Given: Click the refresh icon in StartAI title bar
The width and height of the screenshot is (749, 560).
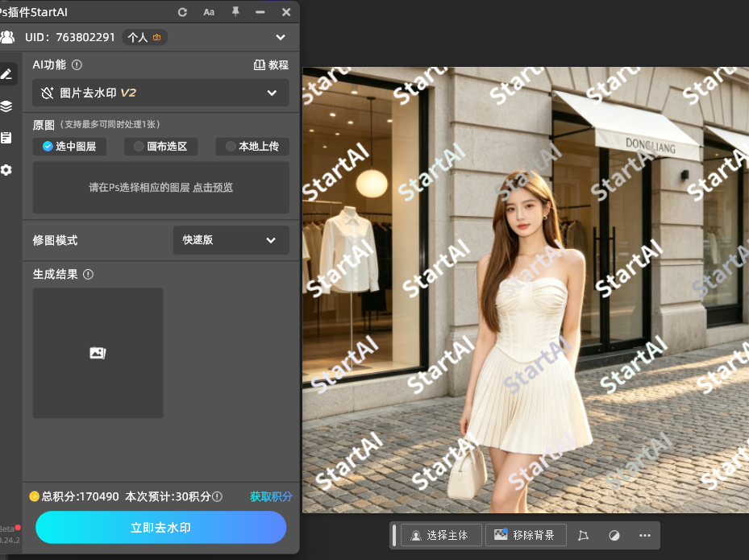Looking at the screenshot, I should click(x=182, y=12).
